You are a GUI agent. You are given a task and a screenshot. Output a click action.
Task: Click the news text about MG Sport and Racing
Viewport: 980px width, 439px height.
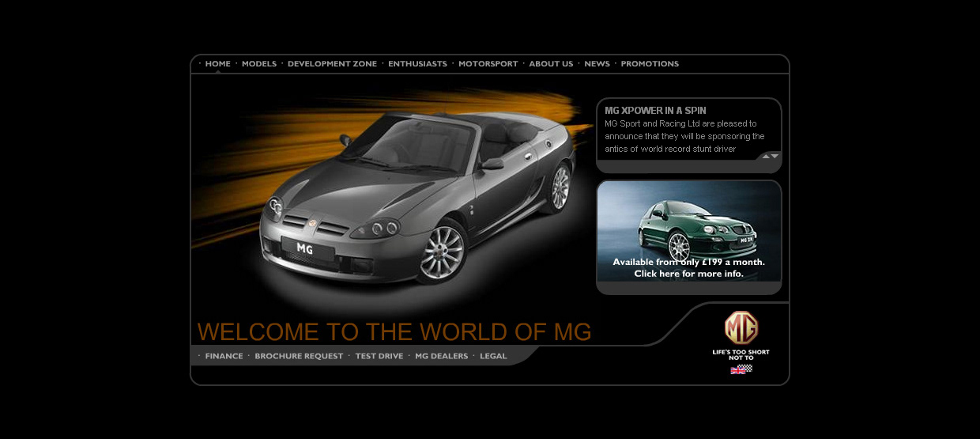tap(684, 136)
